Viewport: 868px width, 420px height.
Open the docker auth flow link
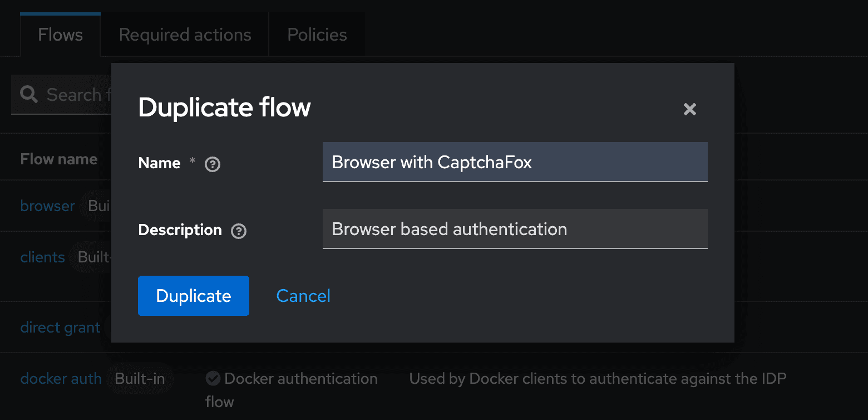(61, 379)
